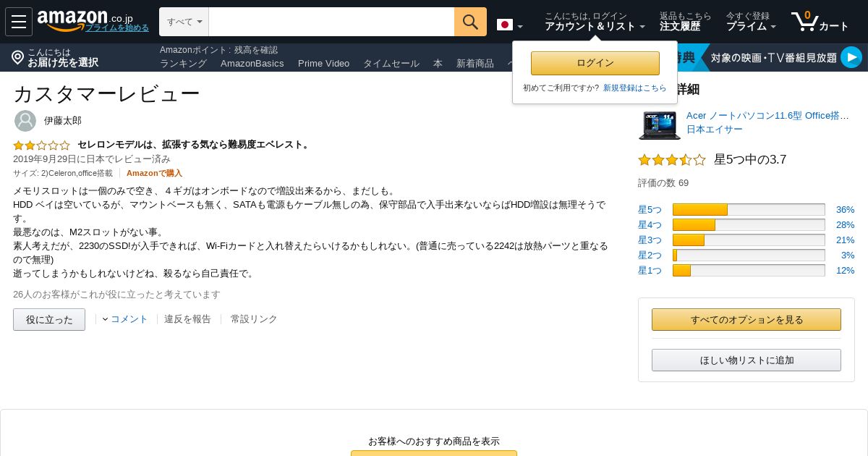
Task: Click reviewer 伊藤太郎 avatar icon
Action: coord(25,121)
